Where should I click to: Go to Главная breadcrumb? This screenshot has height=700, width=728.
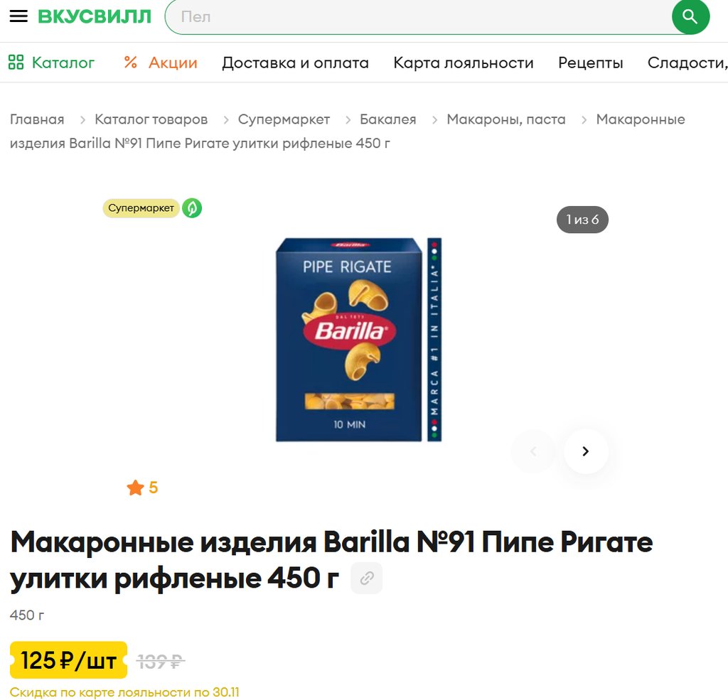pos(37,119)
